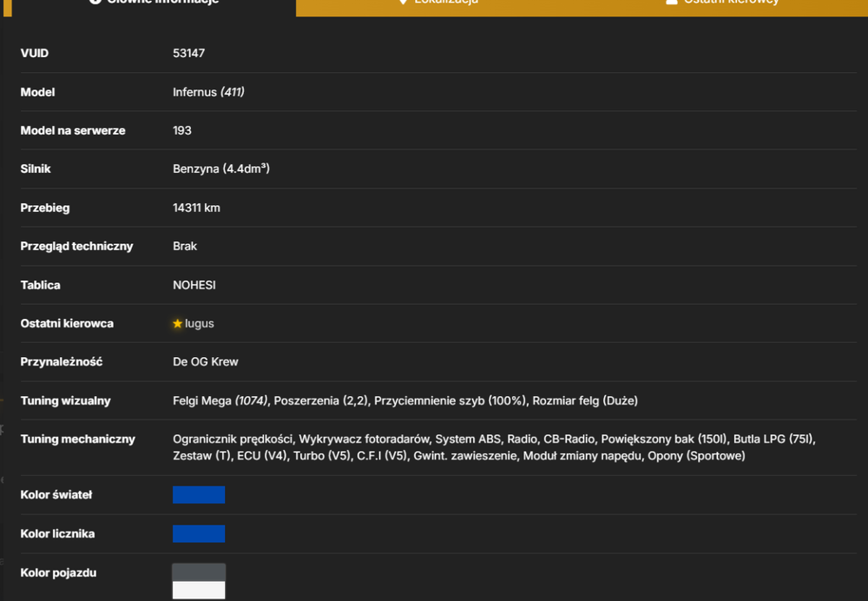Click Wykrywacz fotoradarów tuning entry
The width and height of the screenshot is (868, 601).
(x=364, y=439)
